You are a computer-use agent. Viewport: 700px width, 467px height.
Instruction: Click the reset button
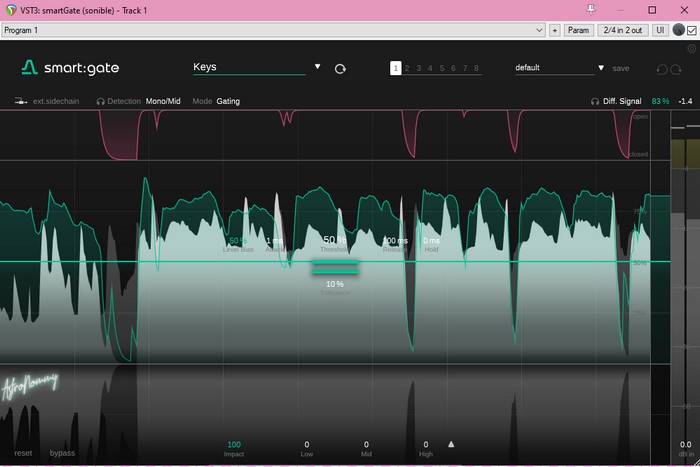click(23, 453)
